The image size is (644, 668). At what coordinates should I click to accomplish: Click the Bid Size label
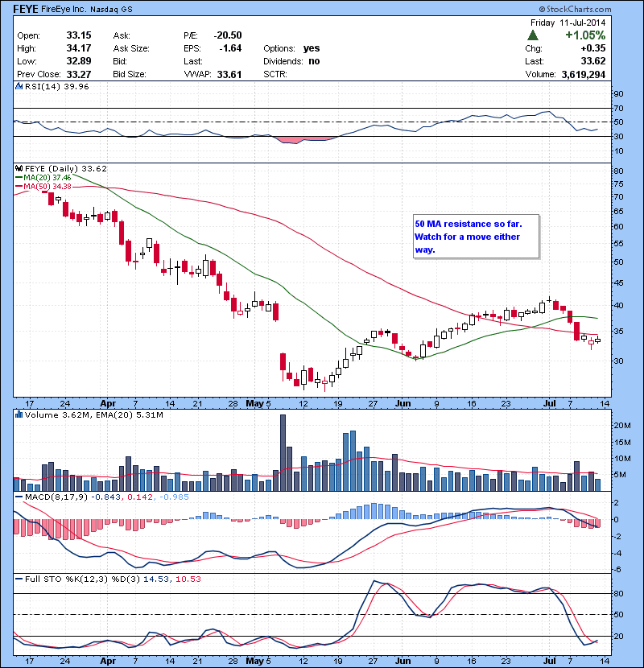(x=130, y=75)
